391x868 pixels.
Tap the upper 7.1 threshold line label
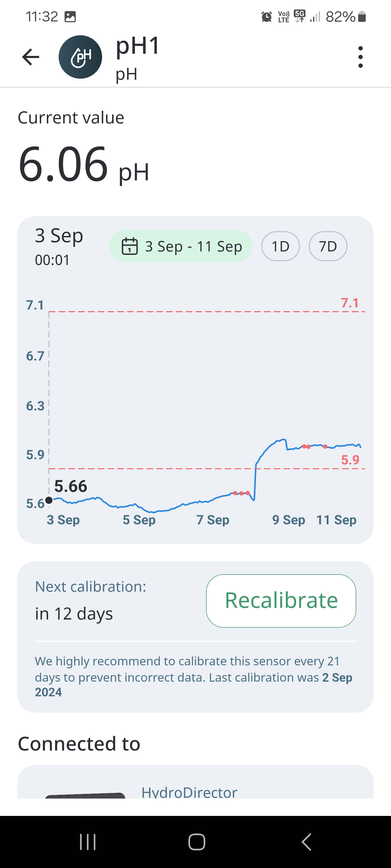(350, 303)
